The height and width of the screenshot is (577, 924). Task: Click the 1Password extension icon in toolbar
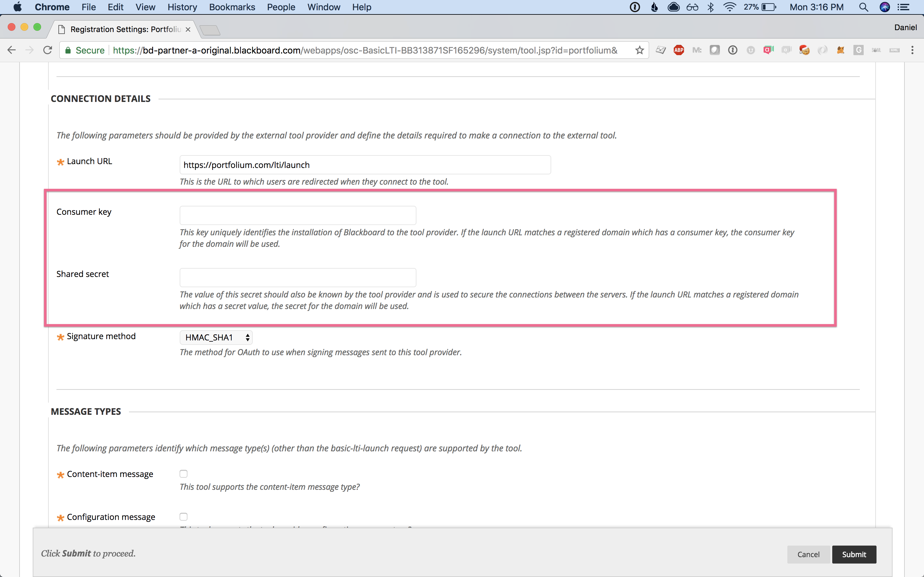pyautogui.click(x=732, y=50)
